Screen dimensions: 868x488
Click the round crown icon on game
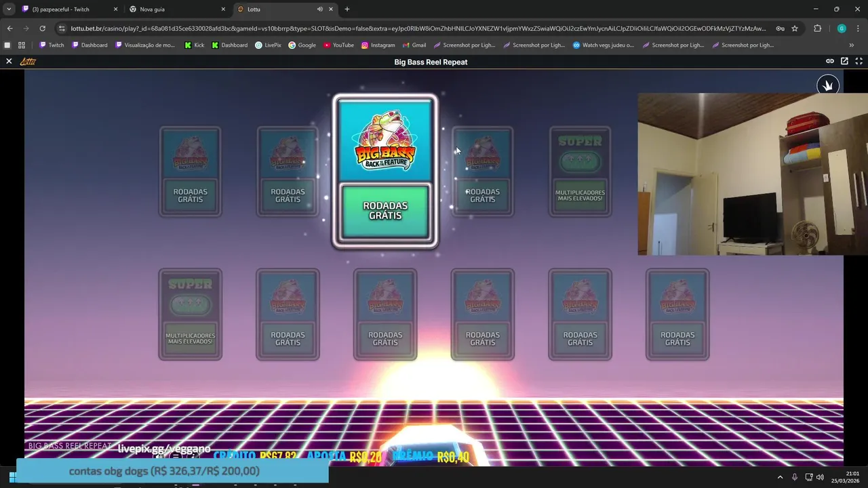pos(828,85)
